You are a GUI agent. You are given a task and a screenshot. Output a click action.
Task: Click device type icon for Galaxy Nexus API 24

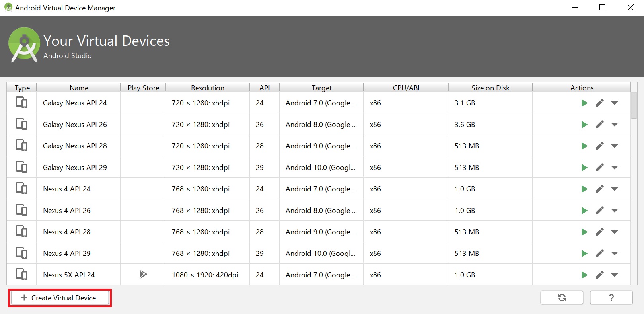[21, 103]
